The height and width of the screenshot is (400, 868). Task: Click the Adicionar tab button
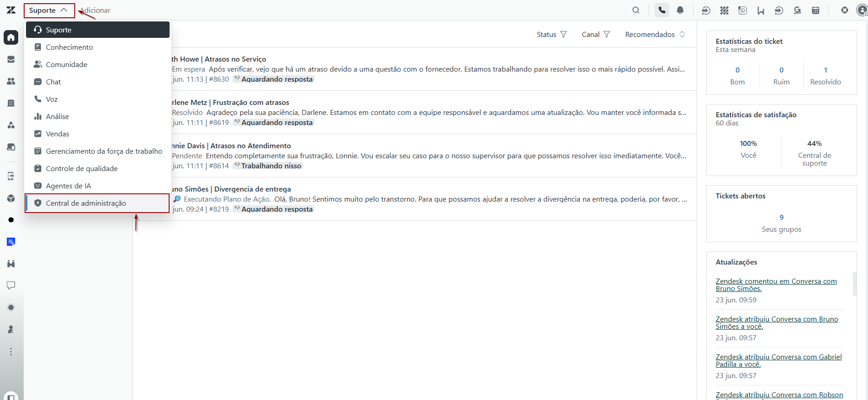pos(95,10)
